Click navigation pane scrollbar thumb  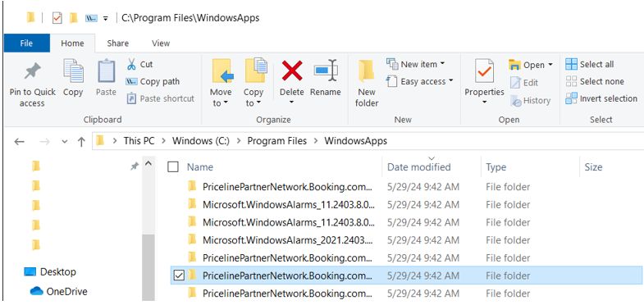tap(148, 266)
